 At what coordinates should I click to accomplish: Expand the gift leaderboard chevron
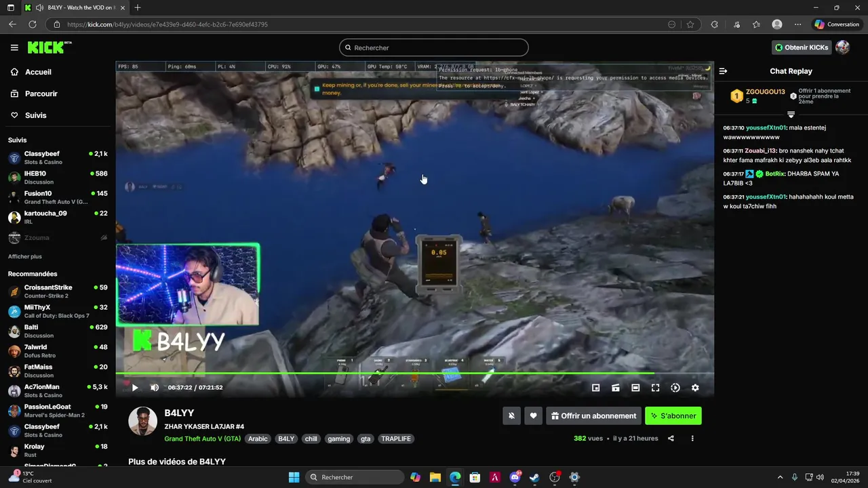tap(791, 114)
